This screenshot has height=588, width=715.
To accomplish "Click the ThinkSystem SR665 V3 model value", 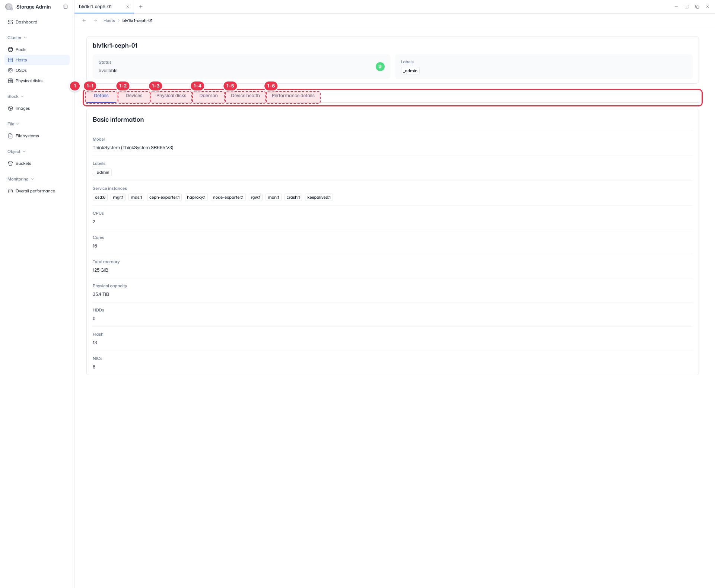I will point(133,148).
